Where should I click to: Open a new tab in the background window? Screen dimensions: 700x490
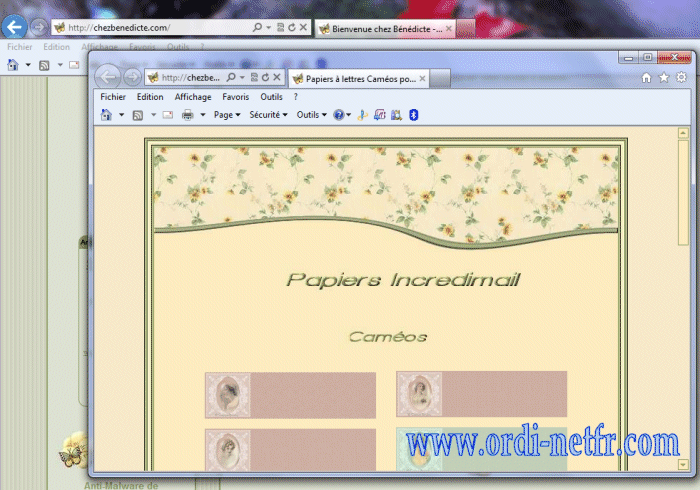(466, 29)
